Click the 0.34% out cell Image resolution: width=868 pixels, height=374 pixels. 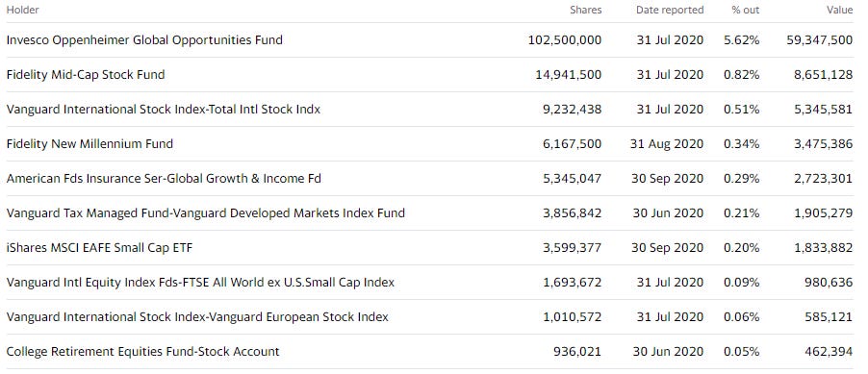point(741,144)
